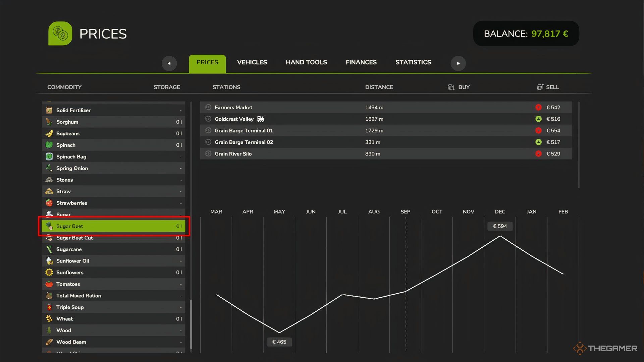644x362 pixels.
Task: Click the backward navigation arrow
Action: click(x=169, y=63)
